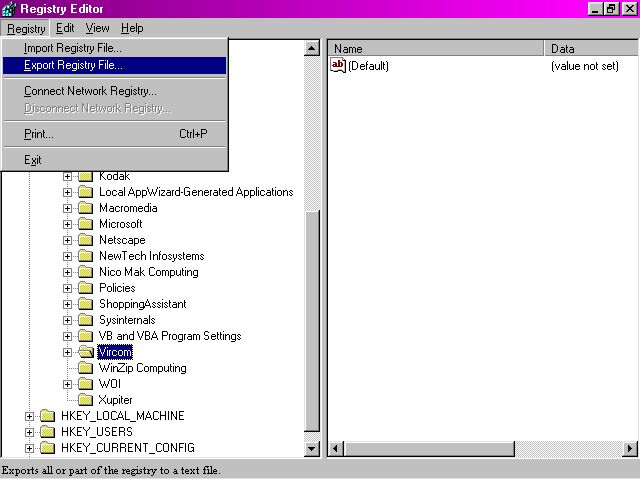Select the Netscape key label

click(x=122, y=240)
